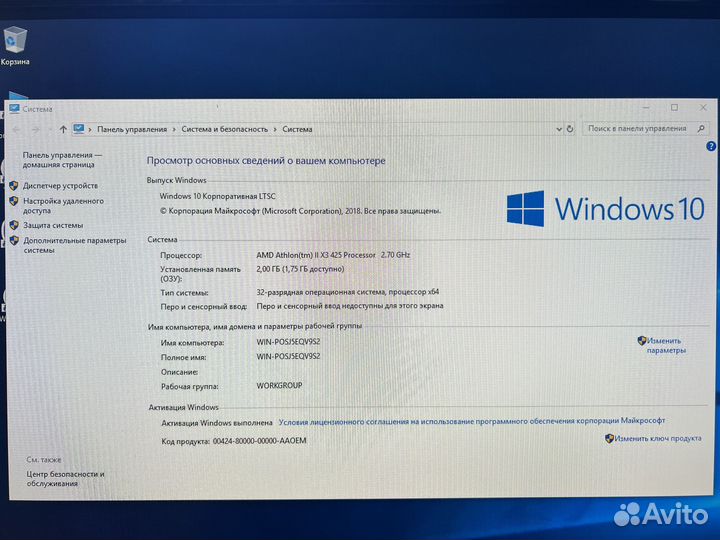Click Изменить ключ продукта

coord(658,439)
